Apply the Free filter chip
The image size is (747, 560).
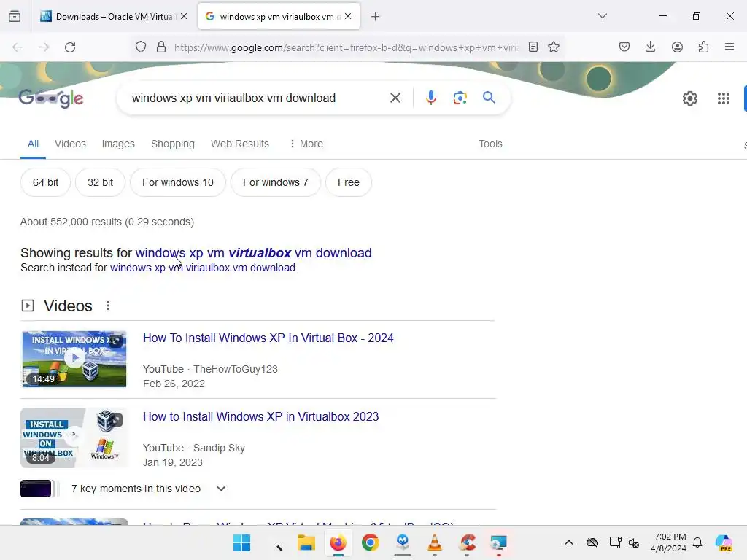348,182
